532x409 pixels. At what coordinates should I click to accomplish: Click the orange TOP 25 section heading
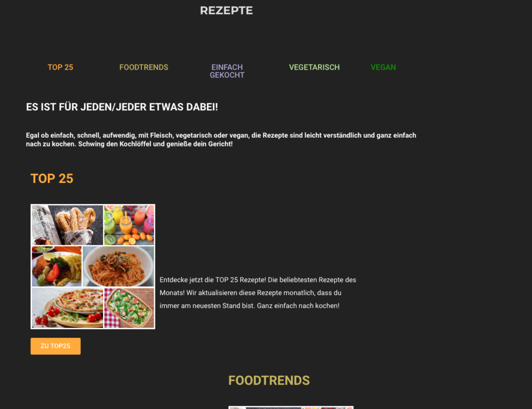point(52,179)
